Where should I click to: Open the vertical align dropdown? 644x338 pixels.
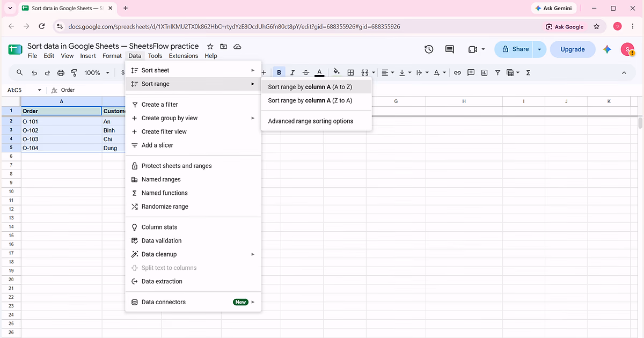[x=405, y=72]
